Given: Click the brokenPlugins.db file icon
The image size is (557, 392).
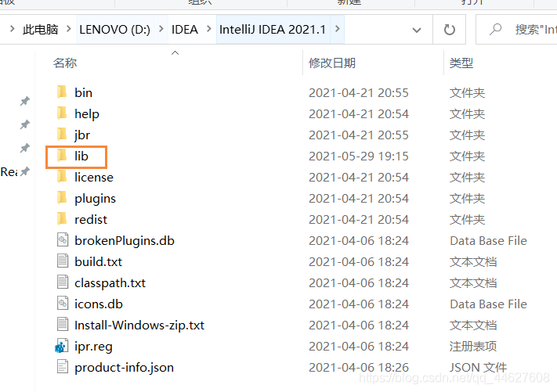Looking at the screenshot, I should tap(63, 239).
